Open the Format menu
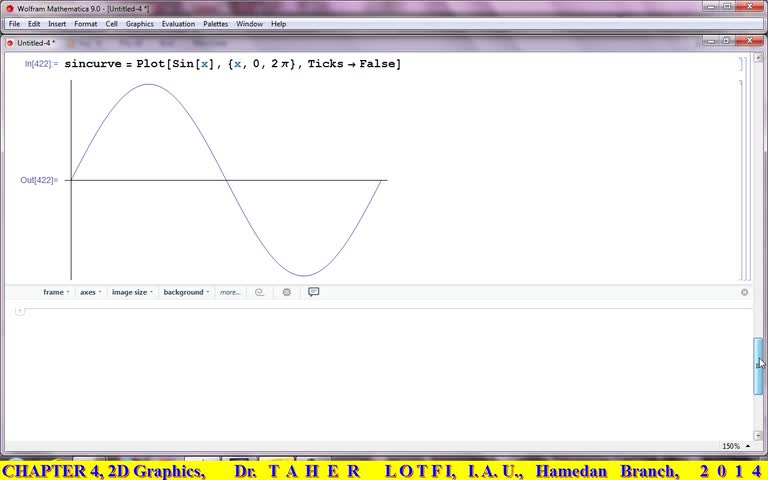The width and height of the screenshot is (768, 480). pyautogui.click(x=86, y=24)
